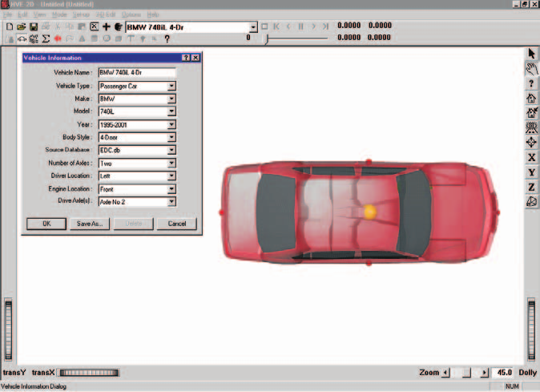Click the red playback editor icon

(58, 39)
